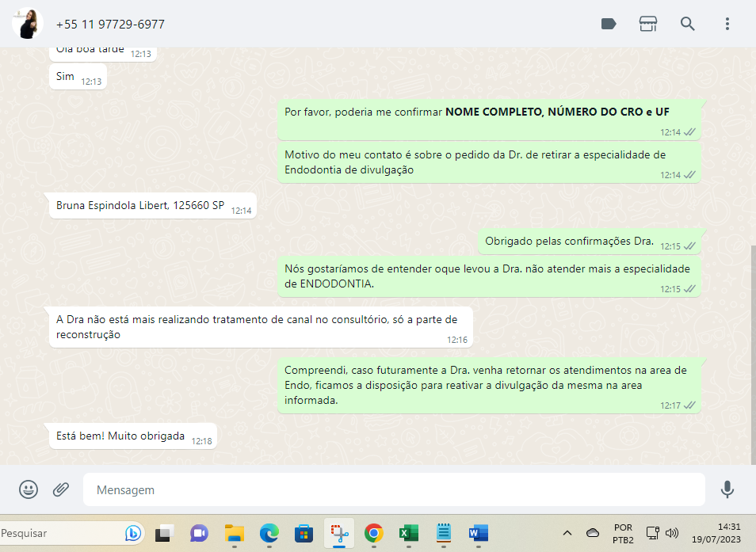
Task: Open the emoji picker
Action: click(x=29, y=489)
